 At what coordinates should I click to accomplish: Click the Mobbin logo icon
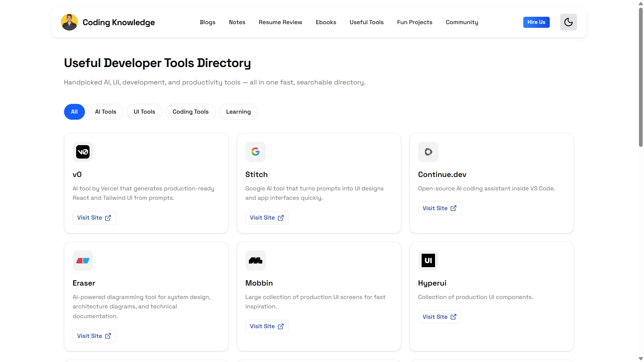coord(256,260)
